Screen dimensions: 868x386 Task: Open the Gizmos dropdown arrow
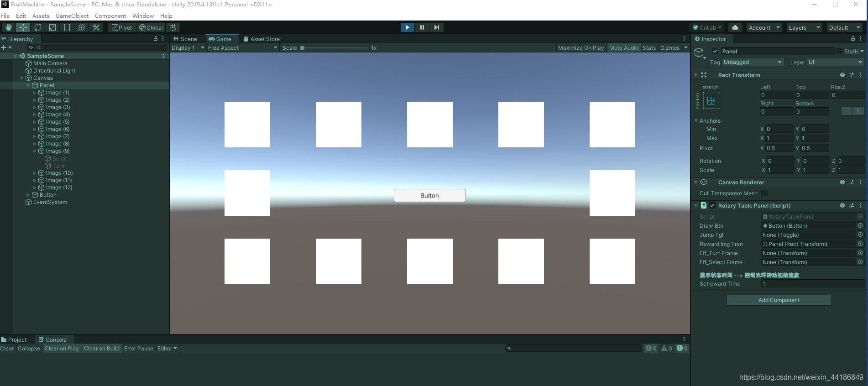click(x=685, y=47)
